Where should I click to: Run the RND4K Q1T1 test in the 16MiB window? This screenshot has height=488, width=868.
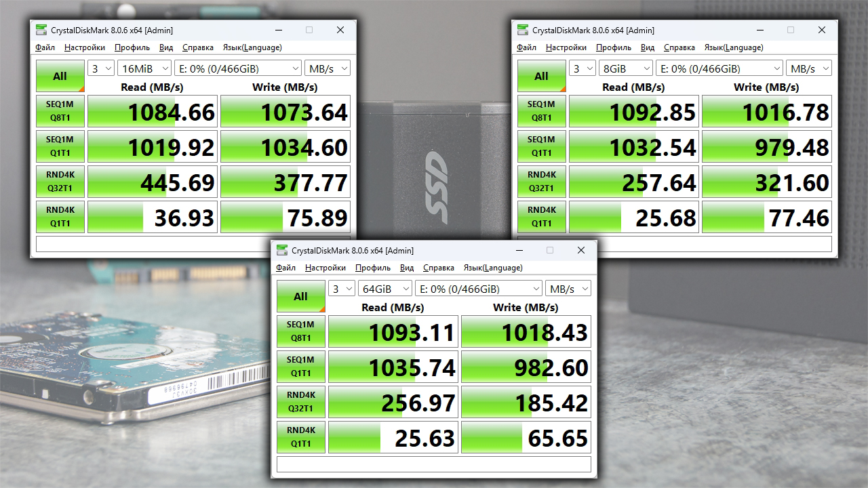tap(60, 217)
